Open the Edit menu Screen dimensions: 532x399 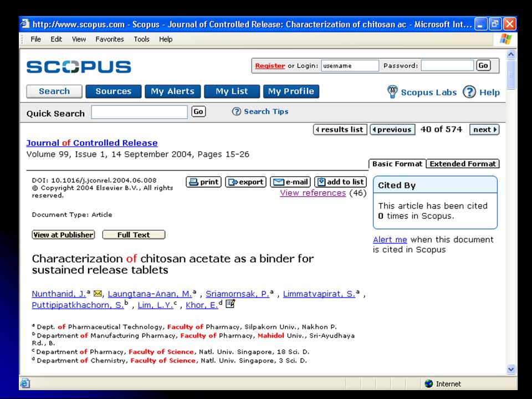57,39
